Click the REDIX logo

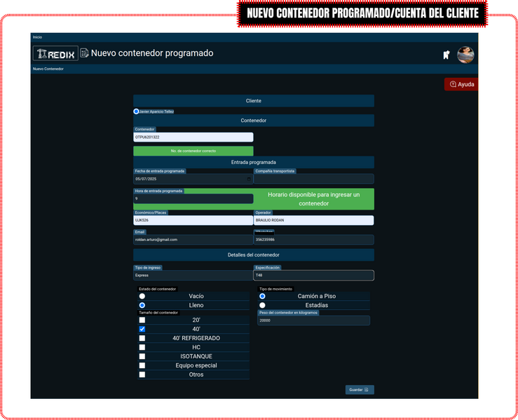pyautogui.click(x=55, y=53)
